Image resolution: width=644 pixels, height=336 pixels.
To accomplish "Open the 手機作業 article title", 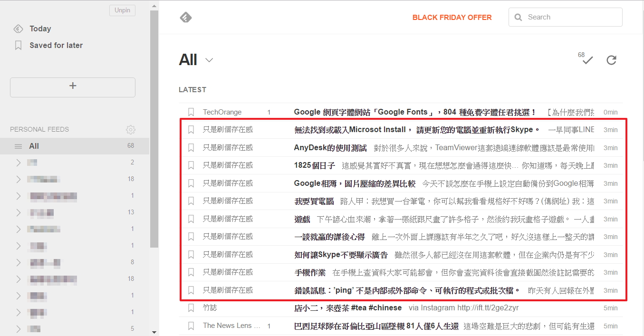I will tap(310, 272).
